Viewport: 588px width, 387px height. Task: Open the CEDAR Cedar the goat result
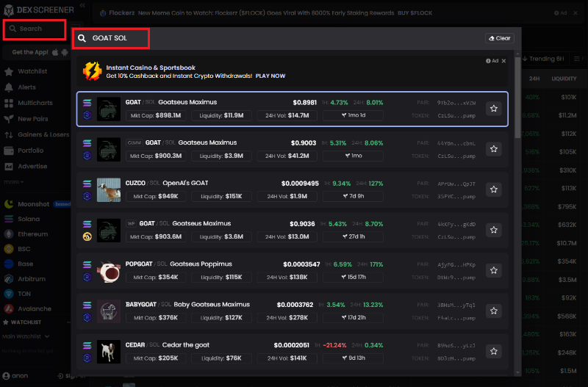click(x=292, y=352)
